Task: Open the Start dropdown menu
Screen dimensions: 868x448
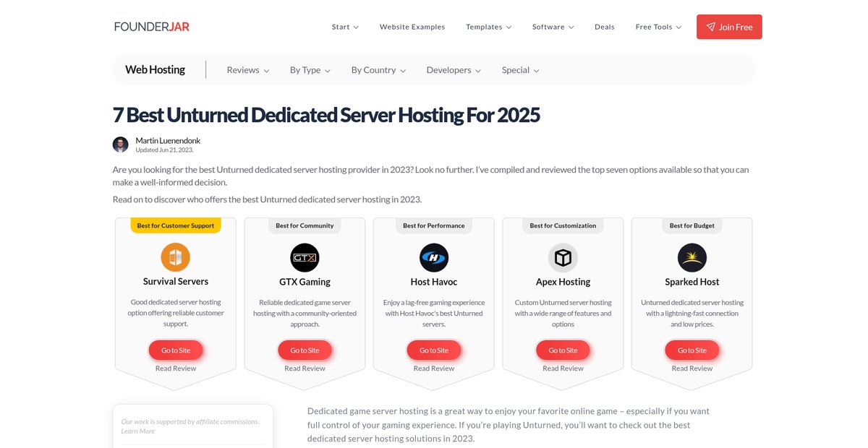Action: tap(345, 27)
